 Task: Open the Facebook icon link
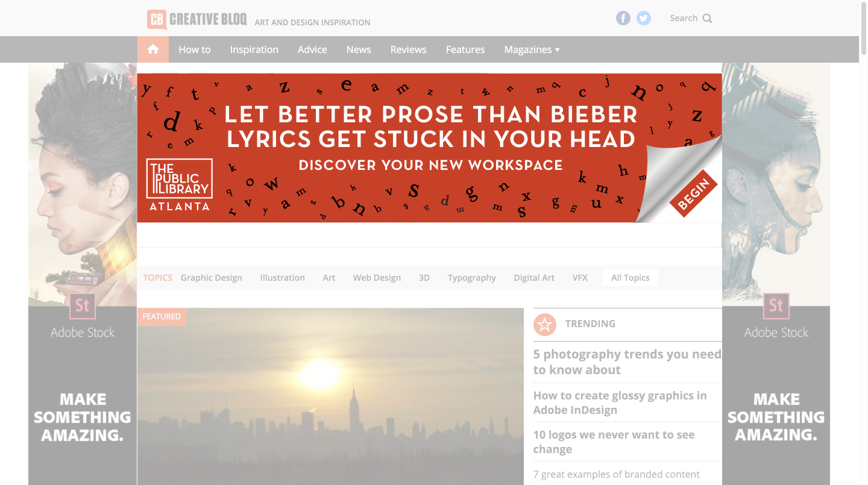coord(623,18)
